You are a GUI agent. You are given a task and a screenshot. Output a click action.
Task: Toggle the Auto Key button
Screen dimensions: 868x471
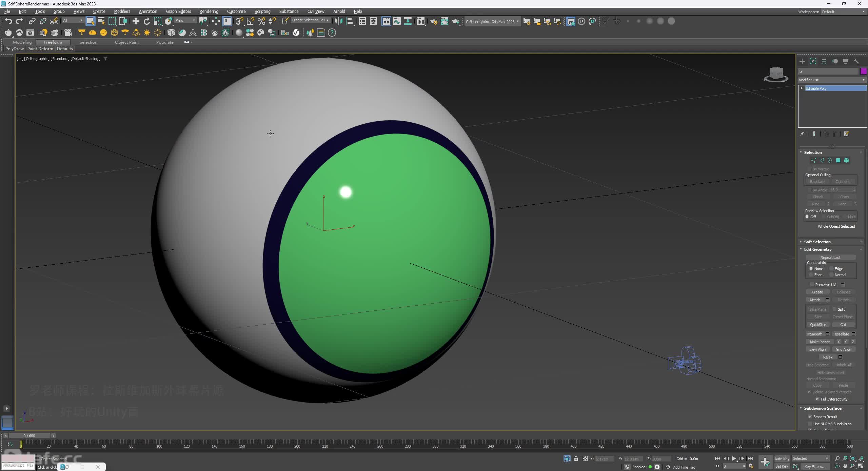tap(782, 459)
